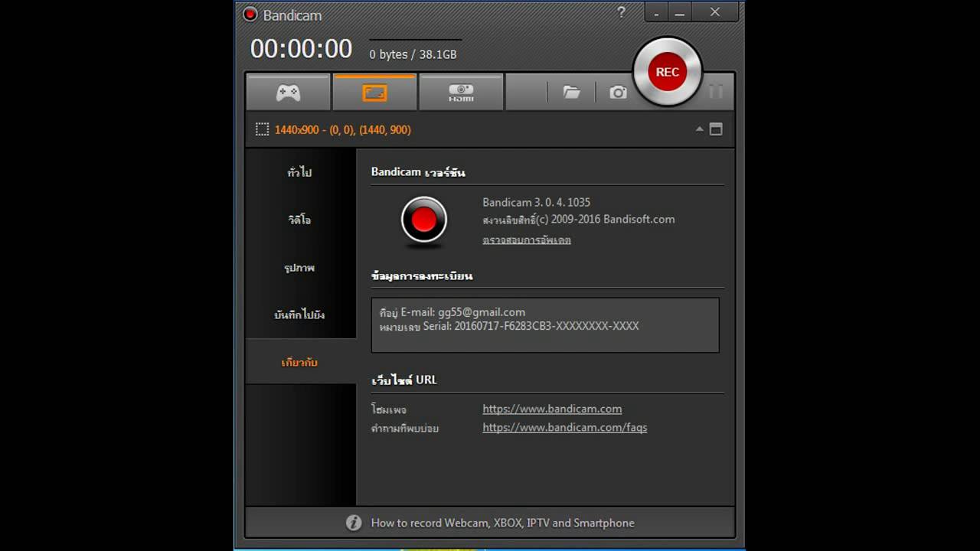Start recording with the REC button
The height and width of the screenshot is (551, 980).
(x=667, y=72)
